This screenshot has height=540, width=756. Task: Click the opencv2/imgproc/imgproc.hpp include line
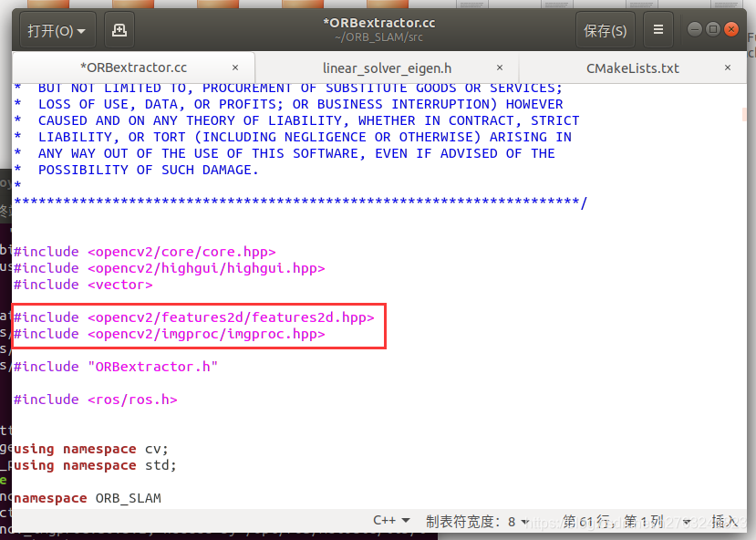click(170, 334)
